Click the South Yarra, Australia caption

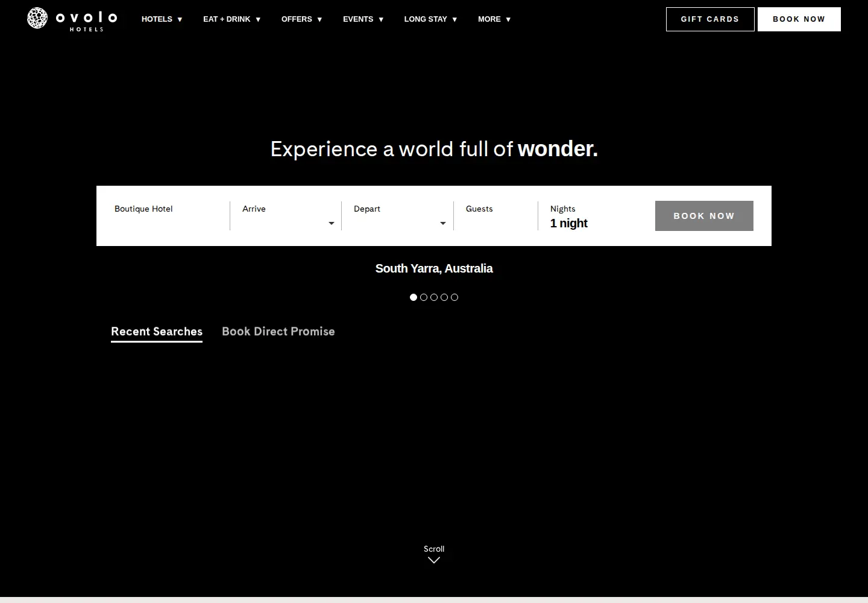tap(434, 269)
